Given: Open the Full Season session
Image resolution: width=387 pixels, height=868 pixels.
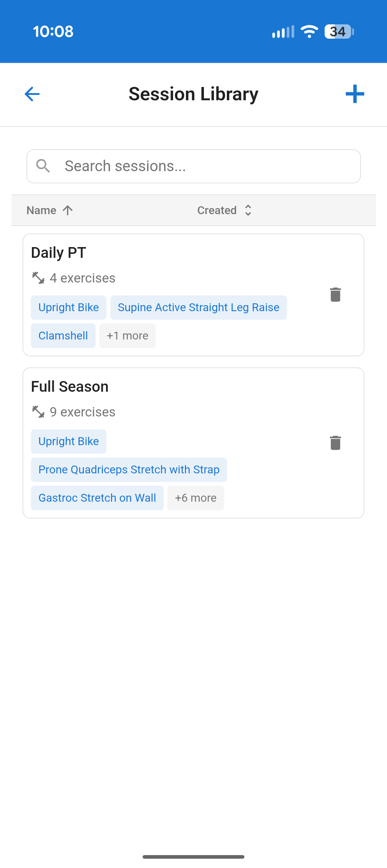Looking at the screenshot, I should click(70, 387).
